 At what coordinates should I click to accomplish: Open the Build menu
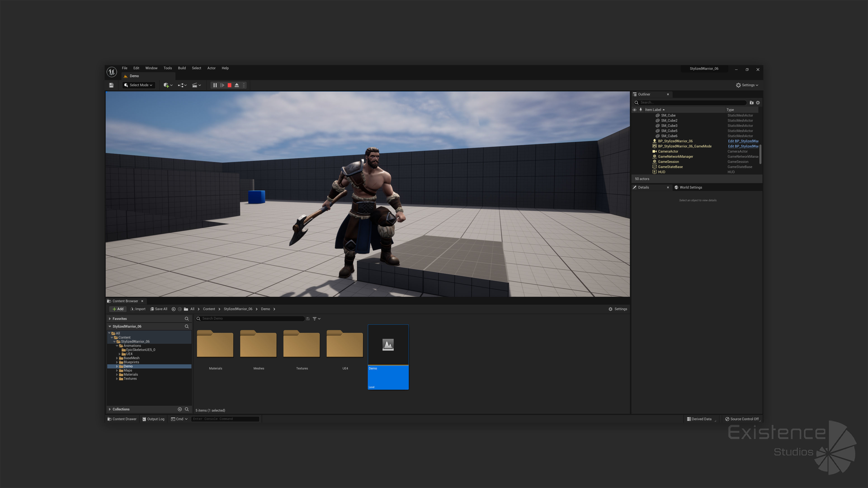point(182,68)
